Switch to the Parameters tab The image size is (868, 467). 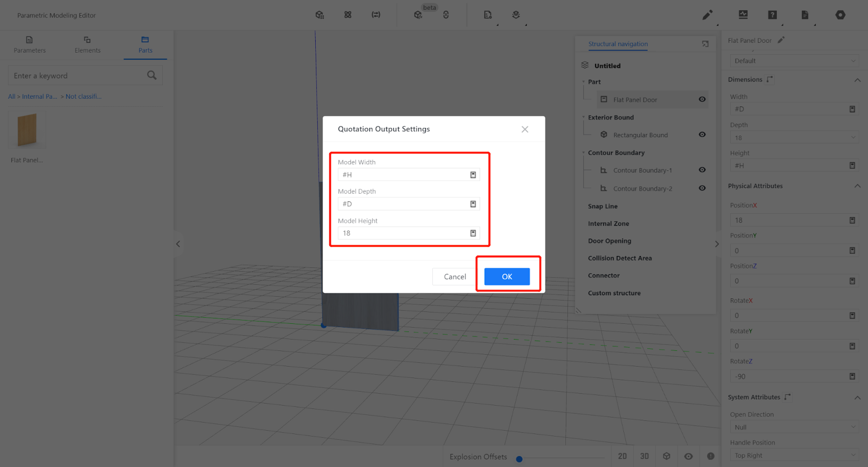point(29,44)
